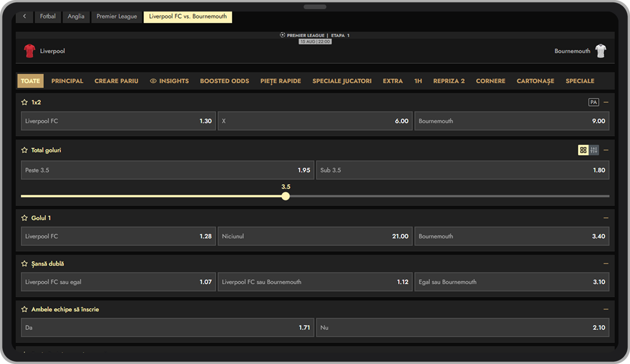The image size is (630, 364).
Task: Open the Premier League breadcrumb
Action: (x=117, y=17)
